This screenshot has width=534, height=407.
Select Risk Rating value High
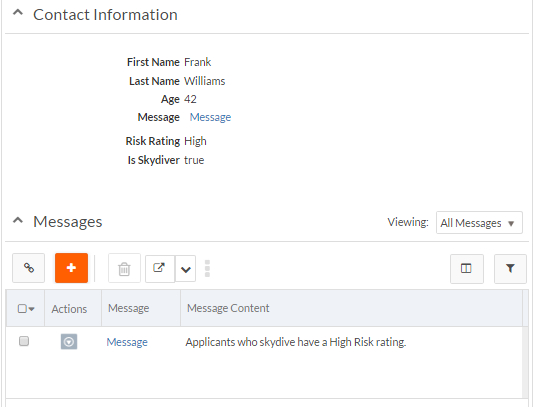[x=195, y=141]
